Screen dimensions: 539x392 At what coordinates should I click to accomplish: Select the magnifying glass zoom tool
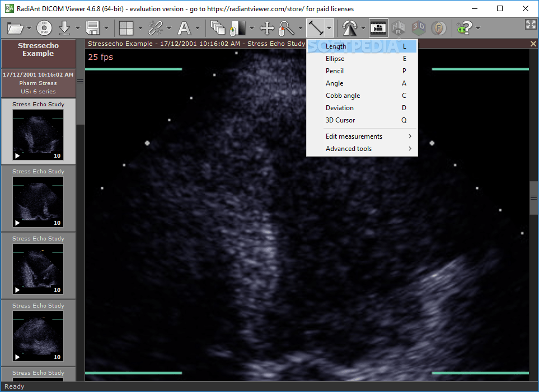(x=287, y=28)
